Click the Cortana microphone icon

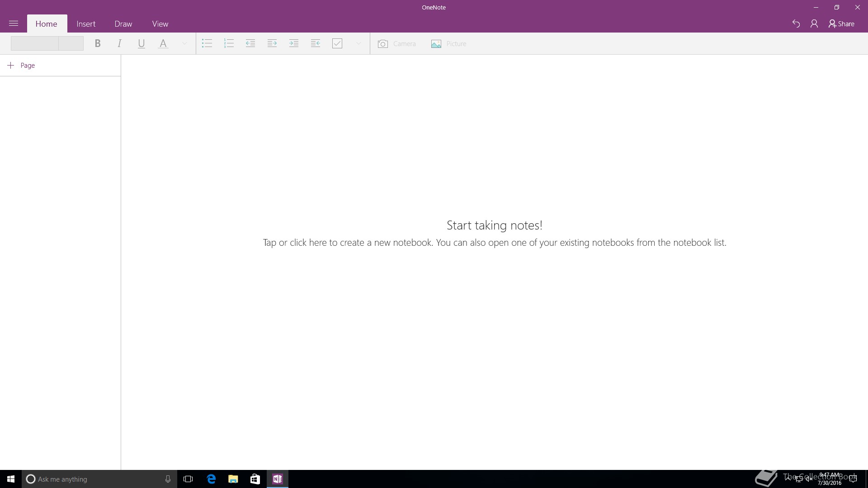pos(168,479)
